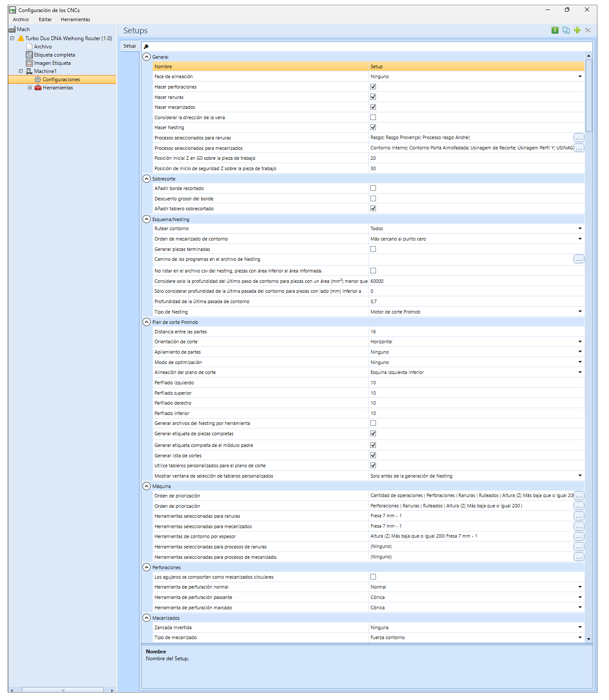Toggle Hacer Nesting checkbox

[x=373, y=127]
